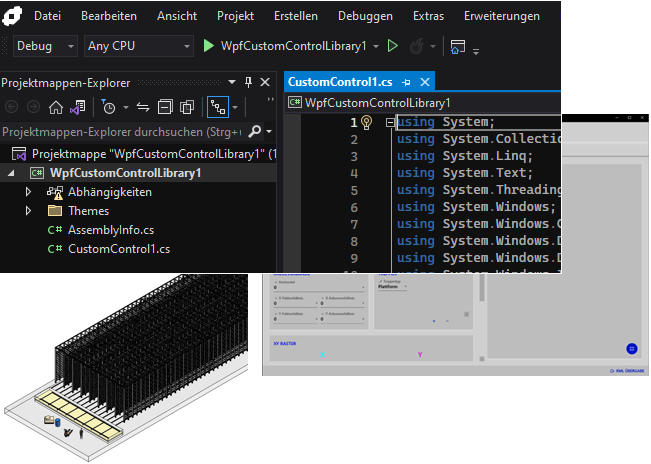Expand the Themes folder

29,211
